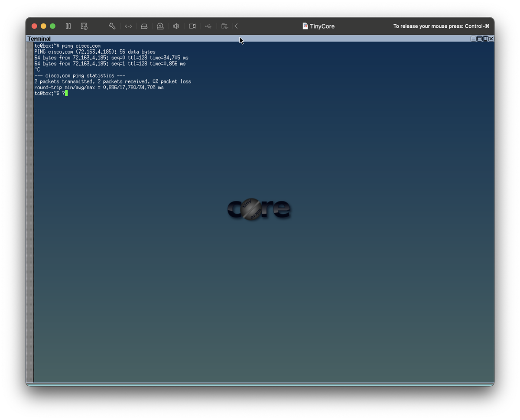The width and height of the screenshot is (520, 420).
Task: Click the green cursor at the terminal prompt
Action: (66, 93)
